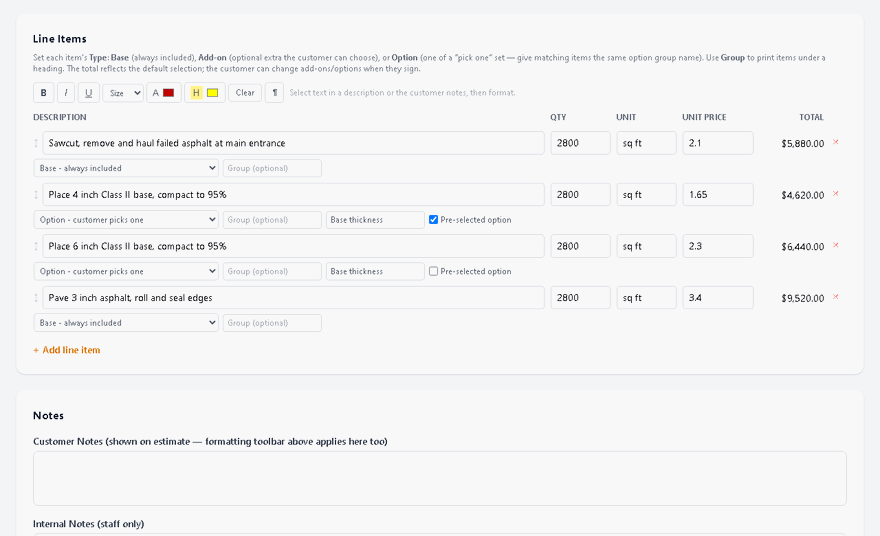Edit the Sawcut asphalt description field
This screenshot has height=536, width=880.
tap(294, 143)
